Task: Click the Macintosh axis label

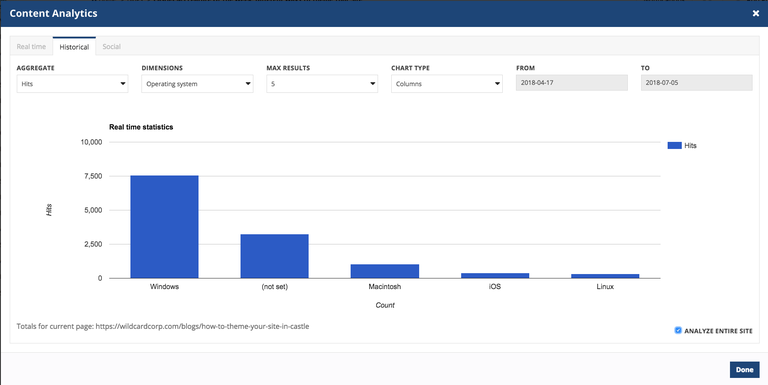Action: pos(384,287)
